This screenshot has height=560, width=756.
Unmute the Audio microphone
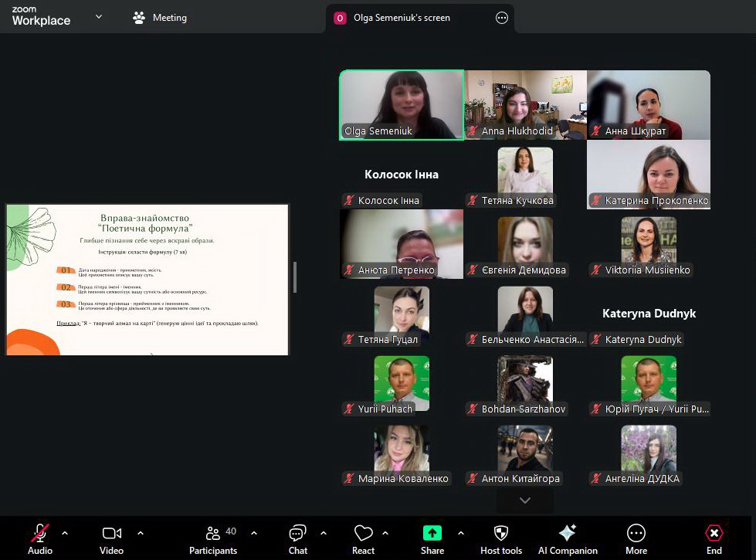[x=39, y=533]
